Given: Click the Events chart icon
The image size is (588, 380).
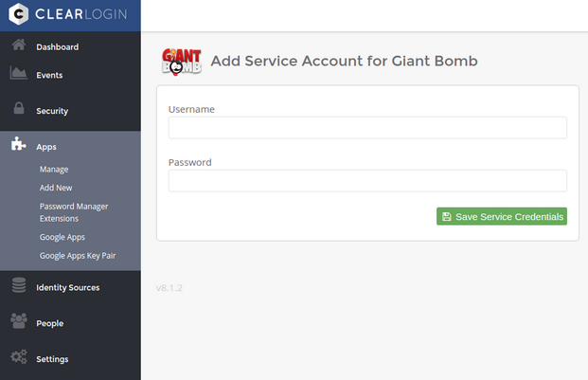Looking at the screenshot, I should tap(18, 73).
